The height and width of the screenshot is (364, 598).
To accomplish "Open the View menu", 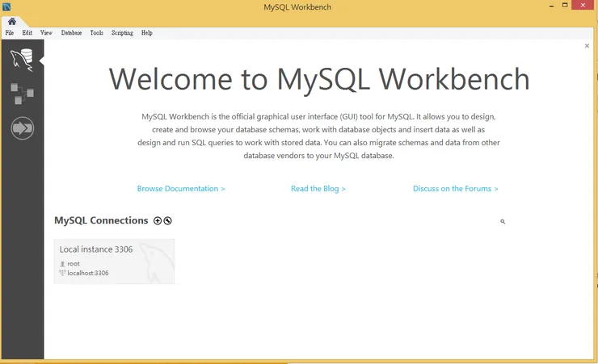I will 46,33.
